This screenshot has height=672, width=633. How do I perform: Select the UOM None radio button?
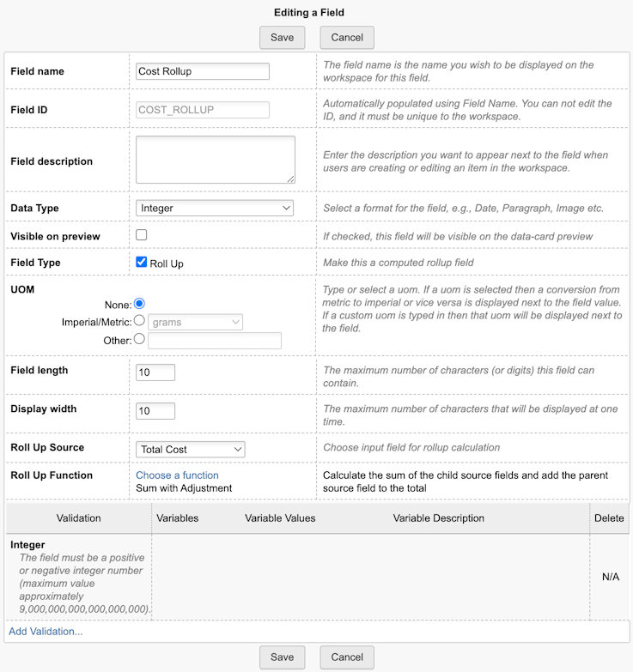point(139,304)
